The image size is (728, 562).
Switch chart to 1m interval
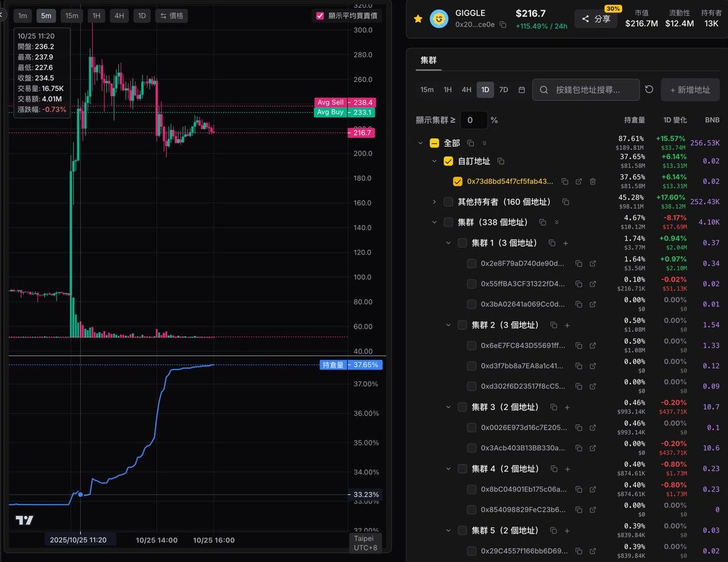click(x=22, y=16)
